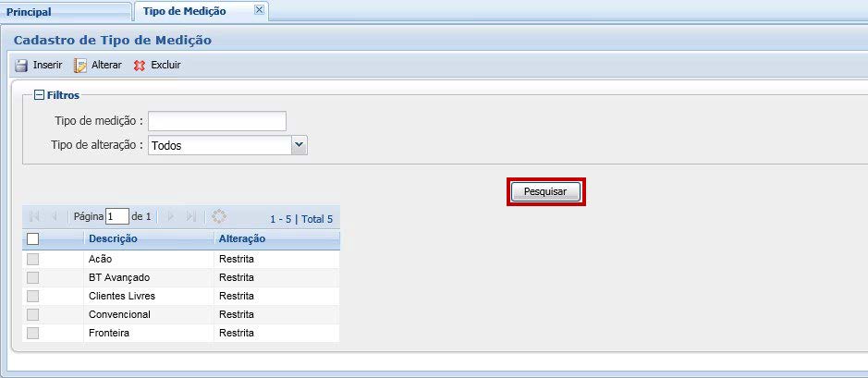
Task: Go to previous page arrow
Action: (54, 216)
